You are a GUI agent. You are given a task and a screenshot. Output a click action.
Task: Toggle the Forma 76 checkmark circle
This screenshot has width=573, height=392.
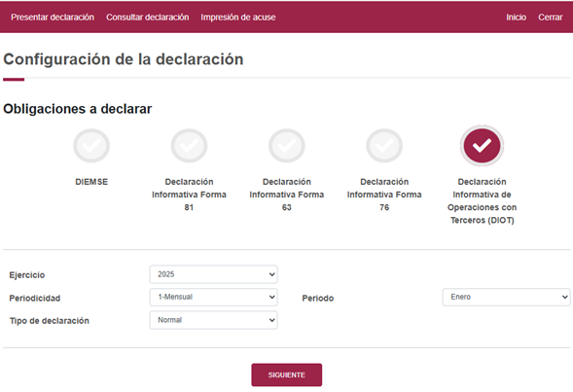(384, 146)
